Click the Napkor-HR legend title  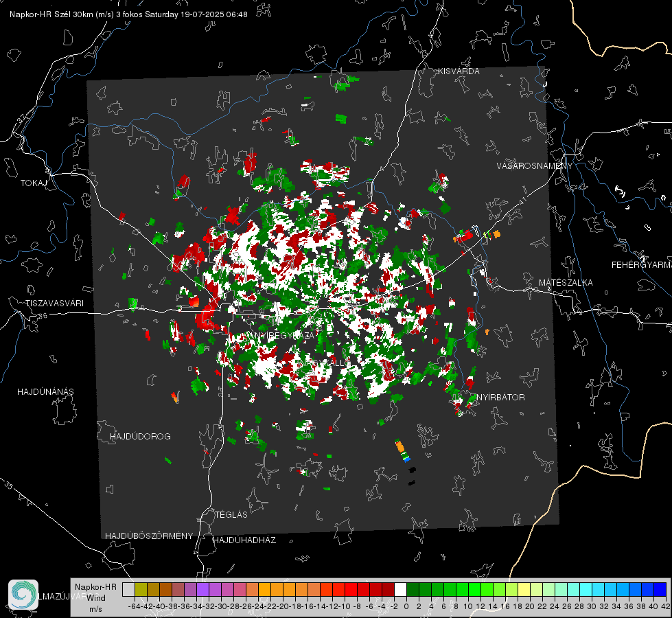(x=95, y=587)
